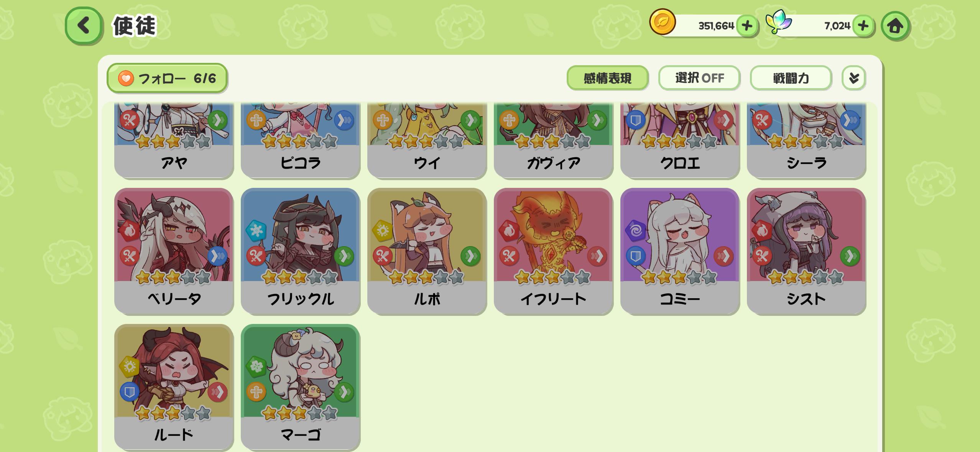Click the shield role badge on ルード
980x452 pixels.
130,392
